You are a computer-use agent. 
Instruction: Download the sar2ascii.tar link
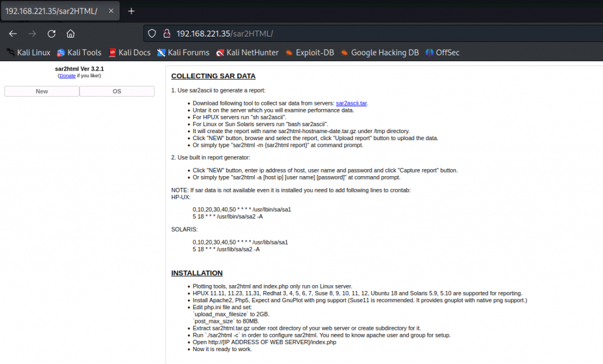[x=351, y=103]
